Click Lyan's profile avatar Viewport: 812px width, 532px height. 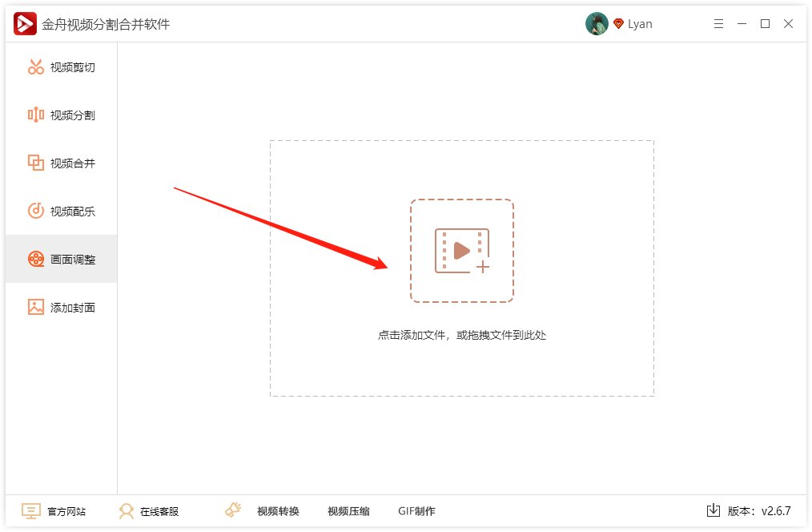(x=597, y=23)
